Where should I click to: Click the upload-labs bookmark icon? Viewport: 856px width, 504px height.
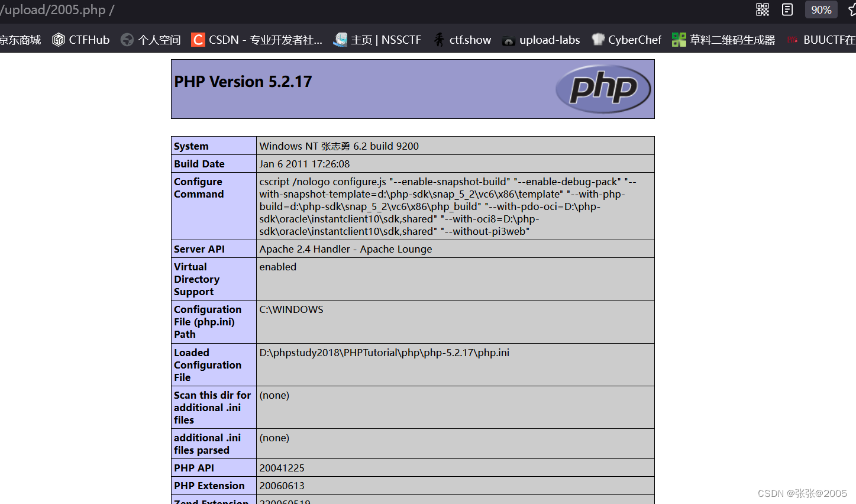coord(508,40)
